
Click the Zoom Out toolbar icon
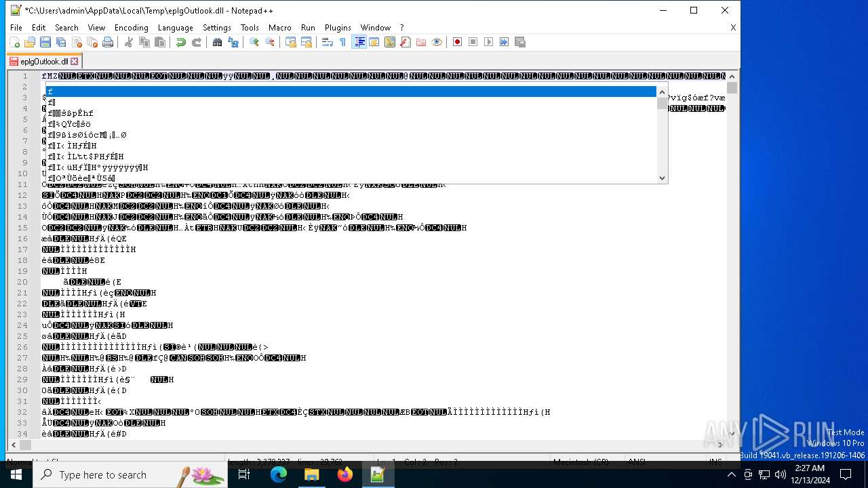270,42
